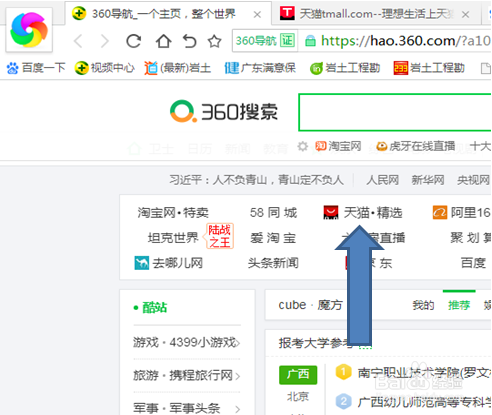Viewport: 492px width, 415px height.
Task: Click the red Tmall icon beside 天猫·精选
Action: (331, 213)
